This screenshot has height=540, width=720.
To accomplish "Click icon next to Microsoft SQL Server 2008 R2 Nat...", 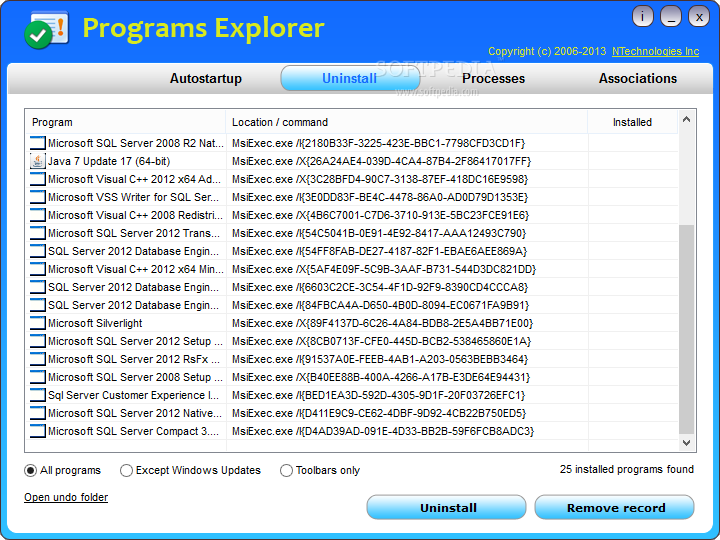I will 38,143.
